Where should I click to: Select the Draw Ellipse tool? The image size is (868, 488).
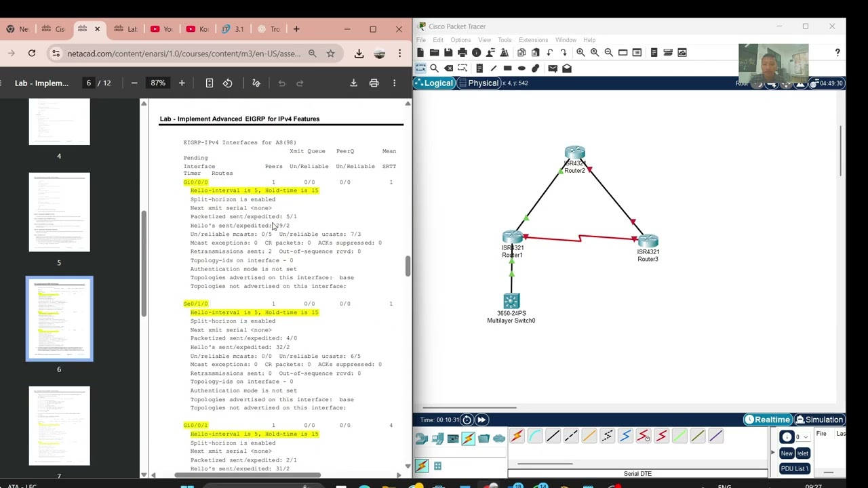(x=521, y=68)
